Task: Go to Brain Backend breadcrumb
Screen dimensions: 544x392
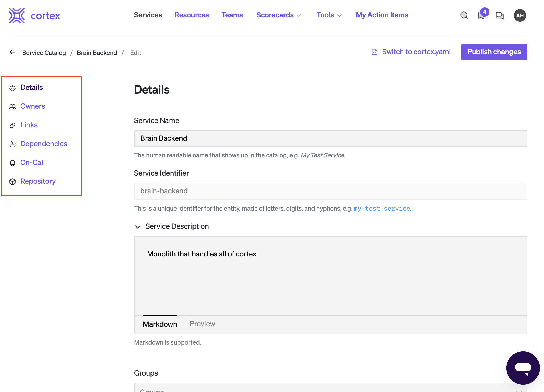Action: click(x=97, y=53)
